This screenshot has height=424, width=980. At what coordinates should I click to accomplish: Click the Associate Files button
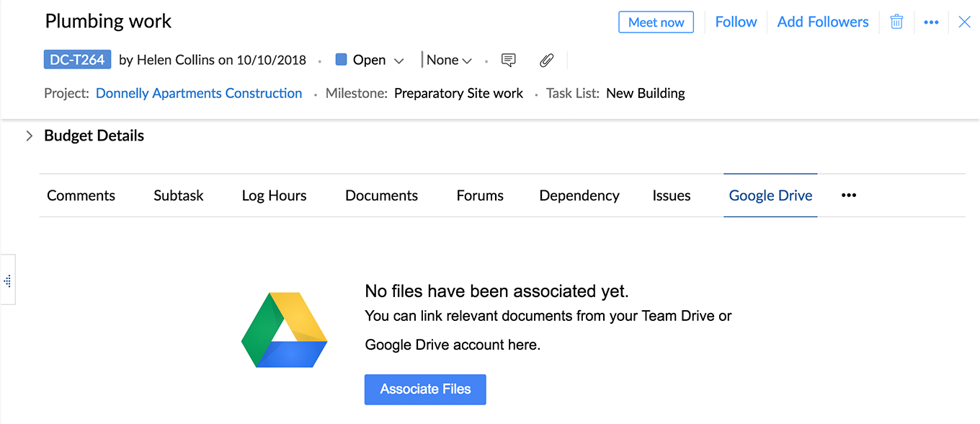coord(425,389)
